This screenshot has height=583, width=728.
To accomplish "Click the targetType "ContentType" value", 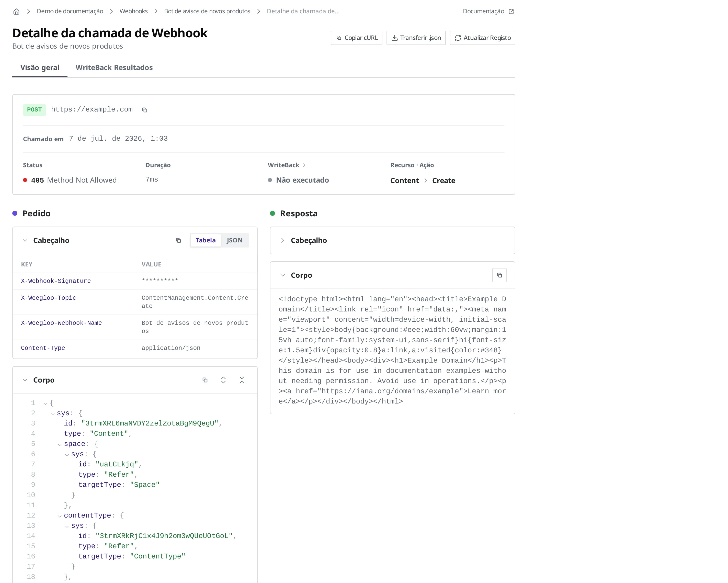I will 158,556.
